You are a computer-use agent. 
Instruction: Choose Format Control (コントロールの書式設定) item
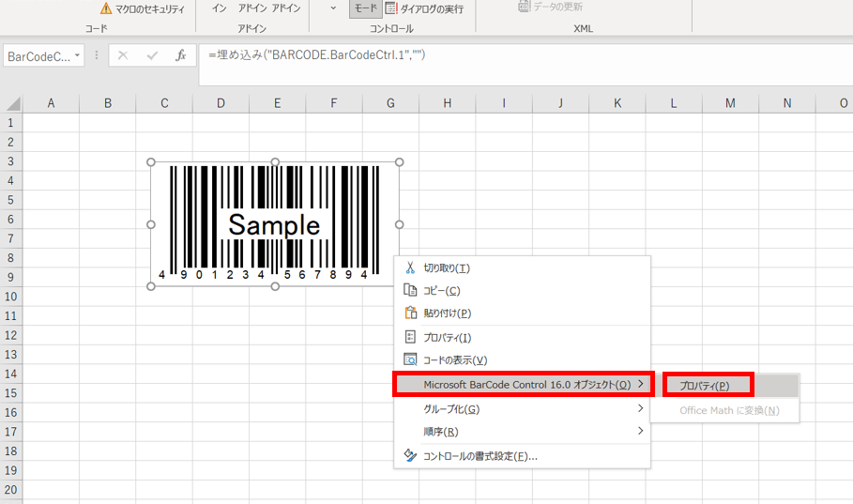coord(522,456)
